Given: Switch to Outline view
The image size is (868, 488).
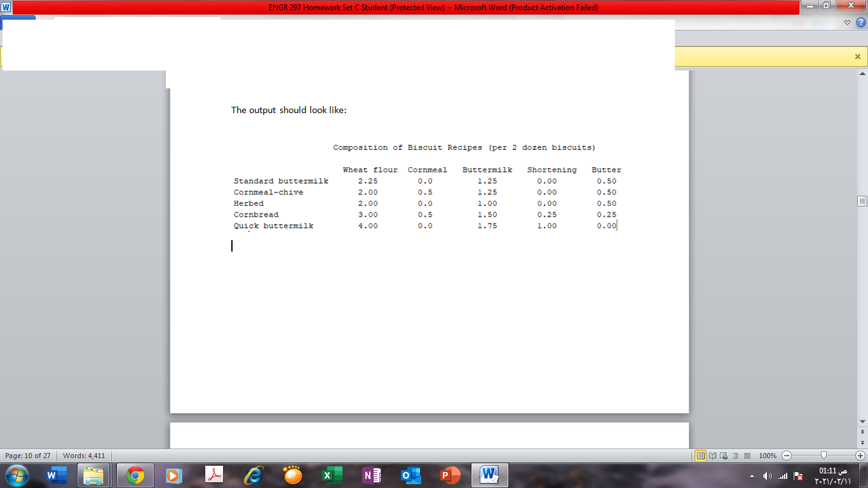Looking at the screenshot, I should (x=735, y=456).
